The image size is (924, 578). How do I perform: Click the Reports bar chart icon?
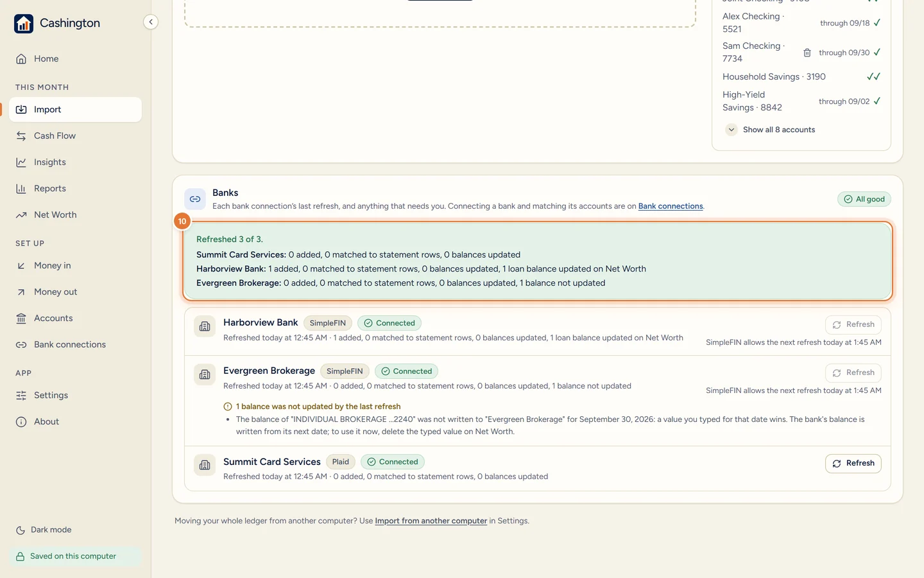tap(21, 188)
